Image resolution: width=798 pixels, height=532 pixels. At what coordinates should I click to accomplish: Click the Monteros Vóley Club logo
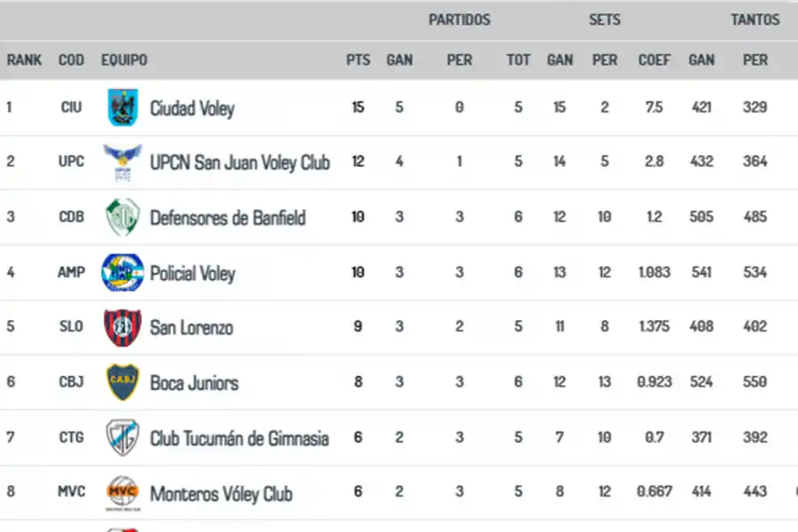(122, 492)
